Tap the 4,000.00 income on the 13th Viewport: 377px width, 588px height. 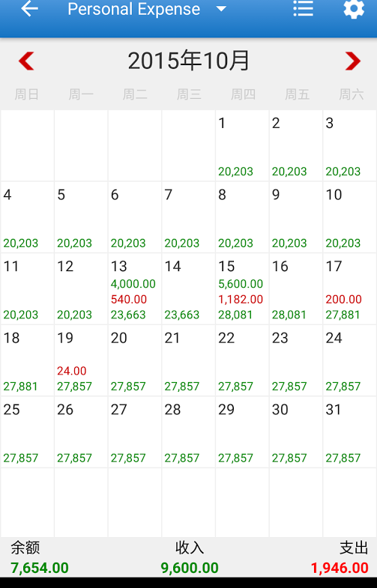pos(133,284)
